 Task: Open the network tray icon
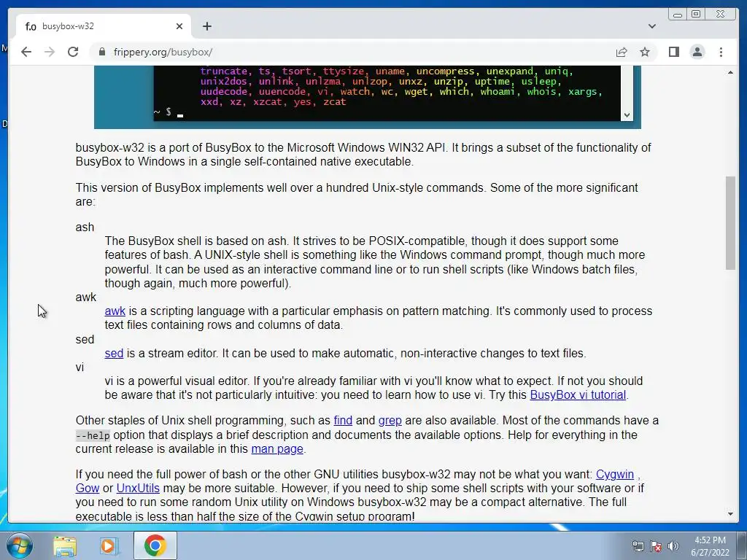pos(638,546)
